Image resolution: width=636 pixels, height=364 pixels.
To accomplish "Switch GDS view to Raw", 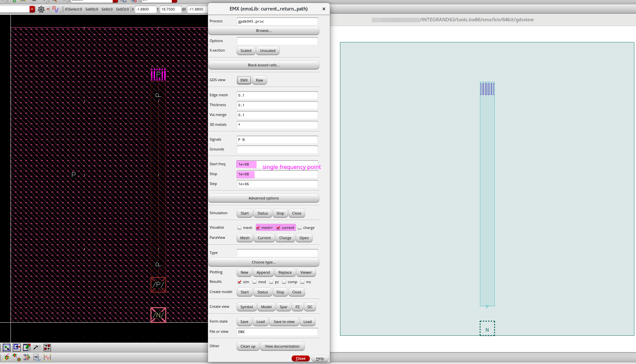I will click(x=259, y=80).
